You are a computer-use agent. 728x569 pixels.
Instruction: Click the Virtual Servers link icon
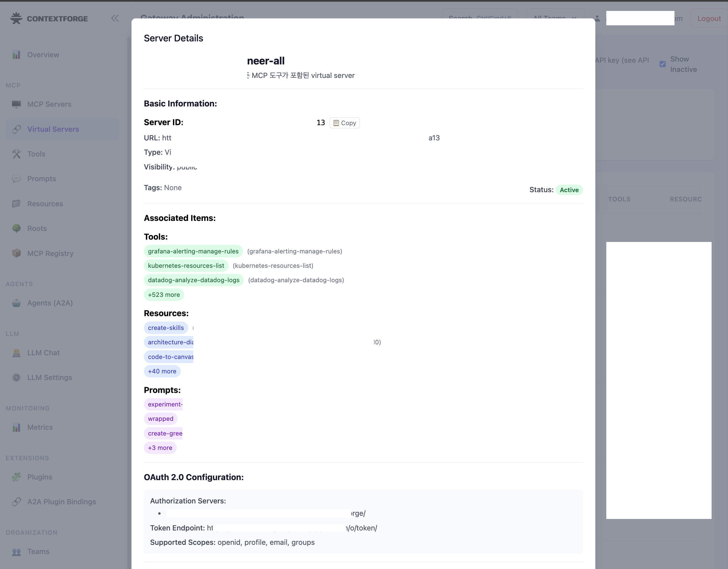16,129
